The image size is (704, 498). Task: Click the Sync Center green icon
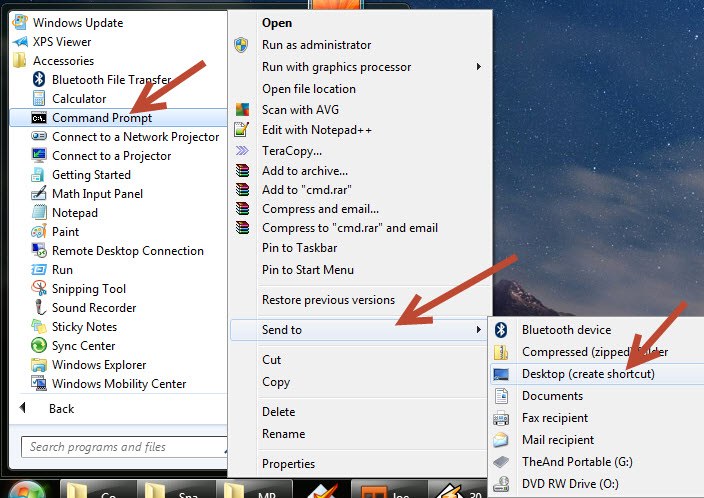click(x=39, y=345)
